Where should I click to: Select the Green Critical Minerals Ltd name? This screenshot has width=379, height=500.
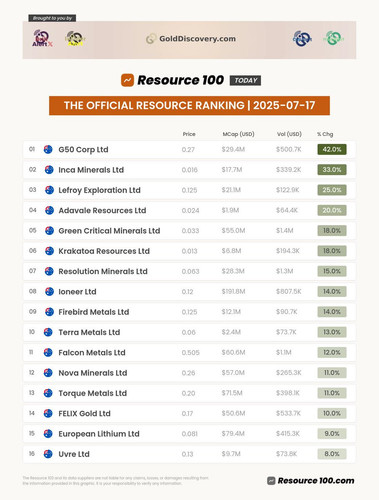pyautogui.click(x=109, y=231)
